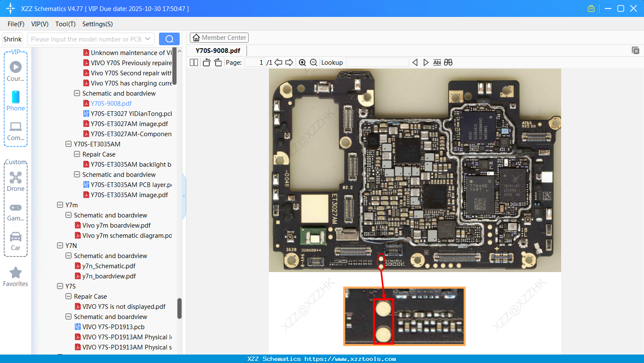Open the Courses sidebar section

(16, 71)
